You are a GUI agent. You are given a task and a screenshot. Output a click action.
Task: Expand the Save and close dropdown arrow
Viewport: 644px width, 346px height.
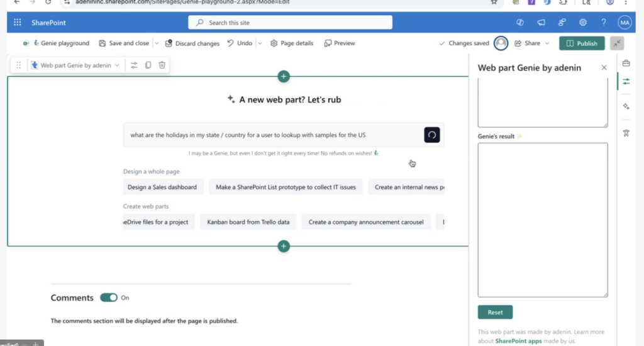pos(157,43)
